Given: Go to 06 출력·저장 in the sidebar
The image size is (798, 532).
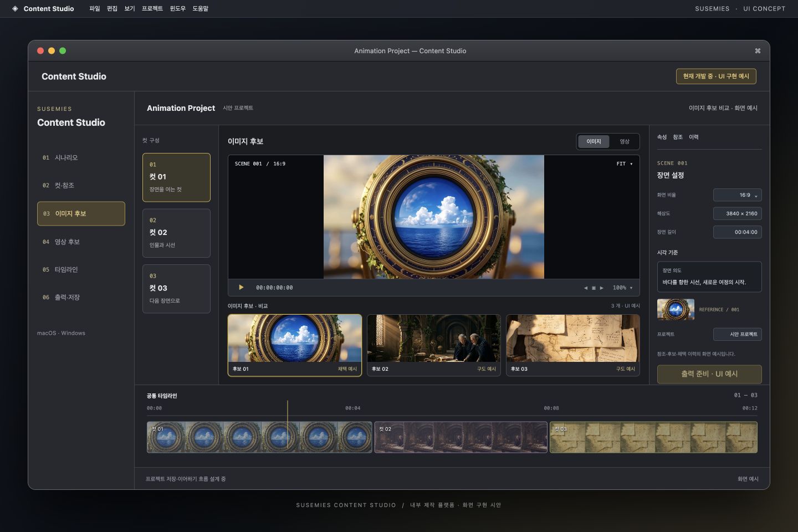Looking at the screenshot, I should click(81, 297).
